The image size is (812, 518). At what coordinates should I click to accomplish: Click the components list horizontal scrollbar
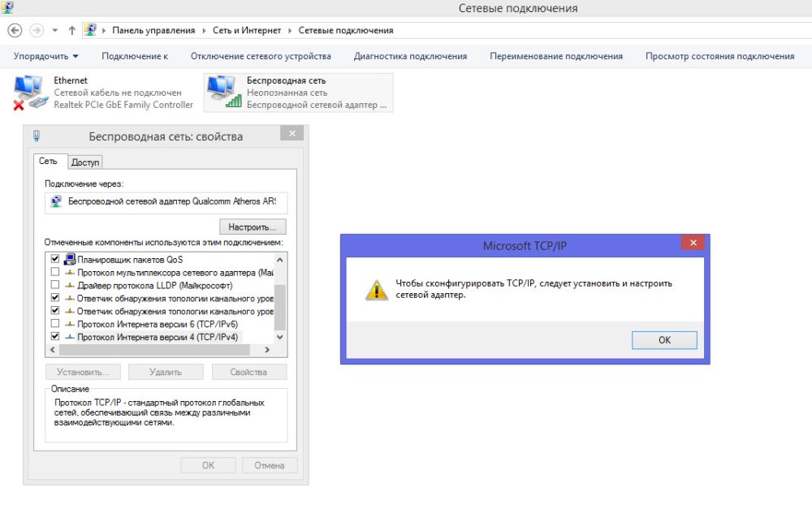(x=162, y=350)
